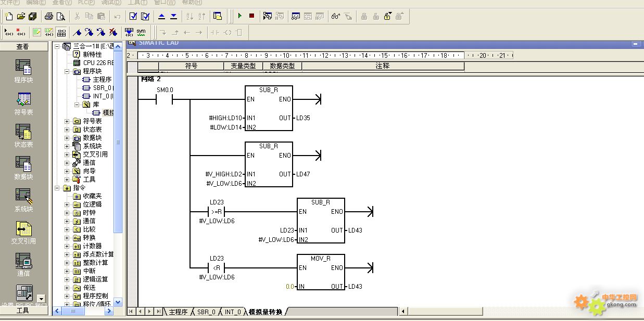Screen dimensions: 644x321
Task: Collapse the 库 tree node
Action: [77, 105]
